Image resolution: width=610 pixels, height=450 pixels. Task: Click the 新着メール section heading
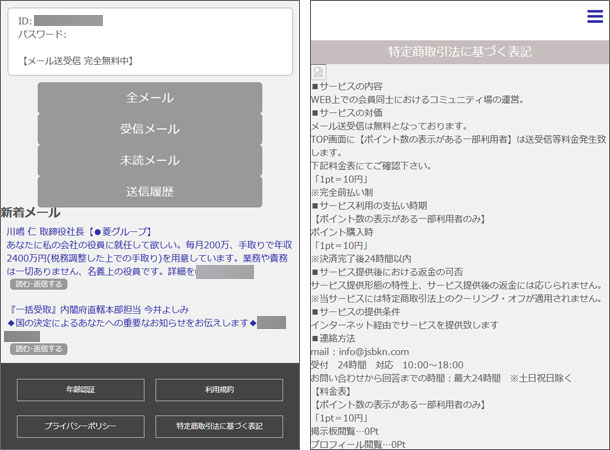coord(30,213)
